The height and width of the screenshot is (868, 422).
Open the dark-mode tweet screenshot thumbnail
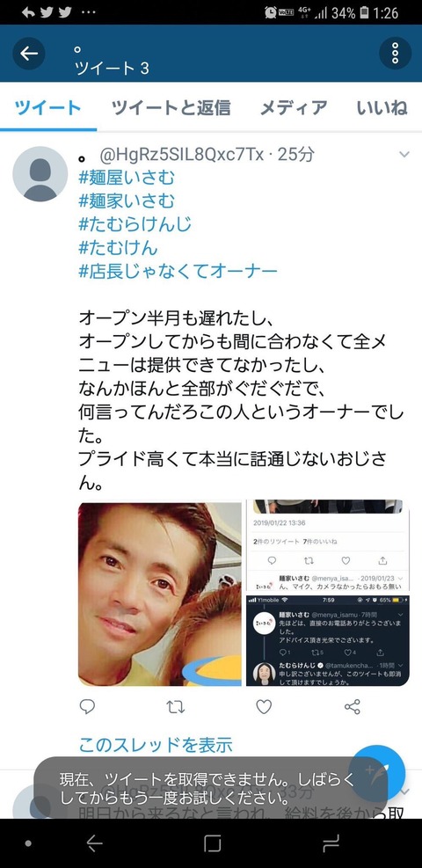tap(327, 640)
